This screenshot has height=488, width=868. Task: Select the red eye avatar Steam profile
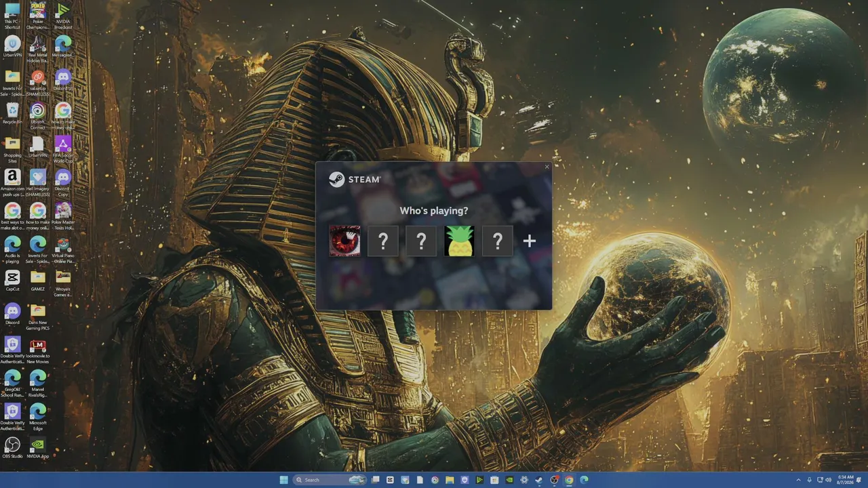pos(344,241)
